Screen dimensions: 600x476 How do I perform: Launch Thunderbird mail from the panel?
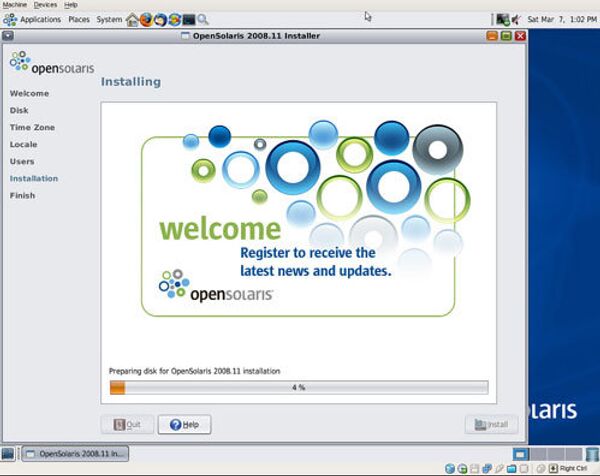click(160, 20)
